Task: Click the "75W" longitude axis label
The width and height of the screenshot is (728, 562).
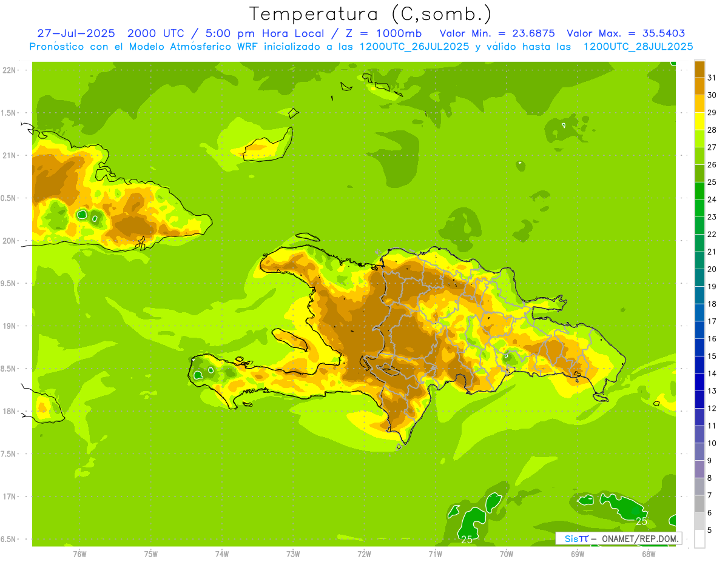Action: click(x=151, y=554)
